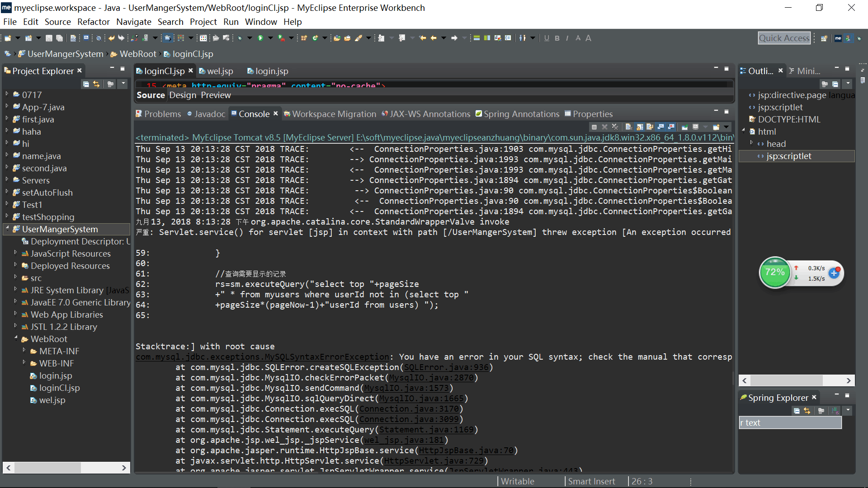Open the Window menu
The image size is (868, 488).
(261, 22)
